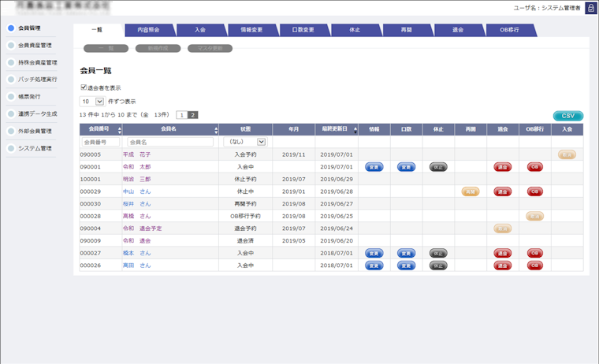
Task: Switch to the OB移行 tab
Action: (x=508, y=30)
